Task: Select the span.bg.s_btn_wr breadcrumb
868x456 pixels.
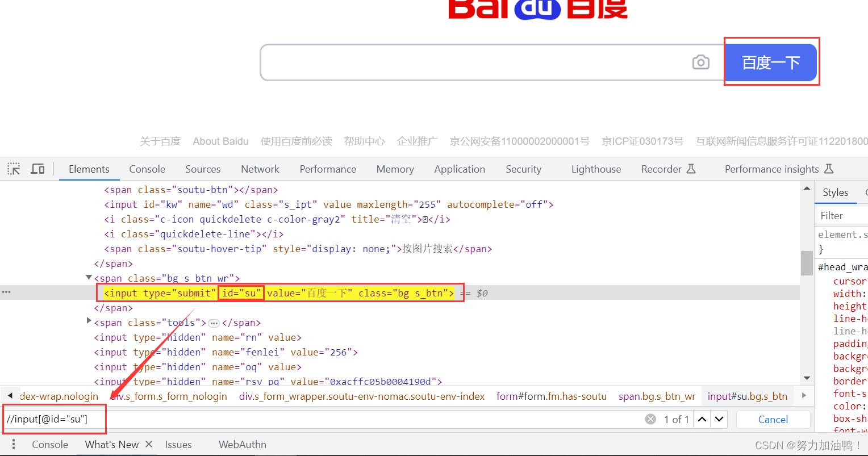Action: coord(657,396)
